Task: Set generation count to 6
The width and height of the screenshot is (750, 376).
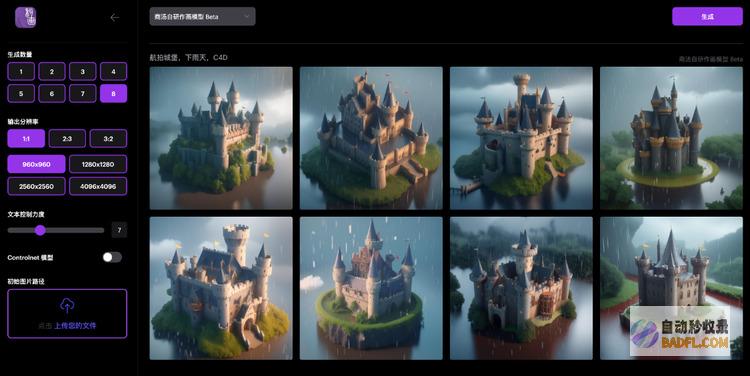Action: [x=52, y=93]
